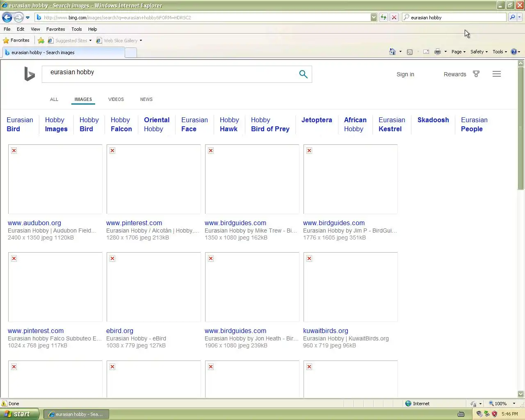The image size is (525, 420).
Task: Click the Internet zone globe in status bar
Action: pos(408,404)
